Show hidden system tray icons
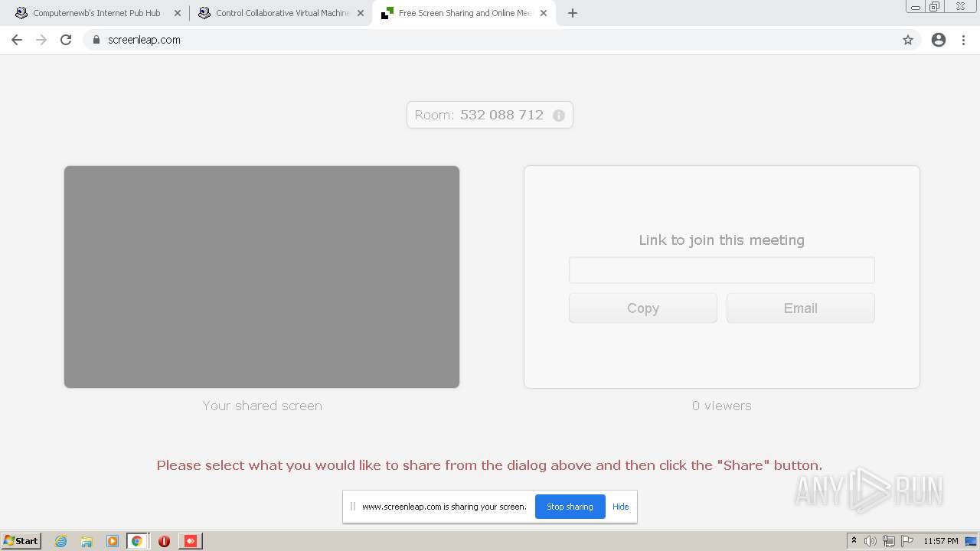 tap(854, 541)
